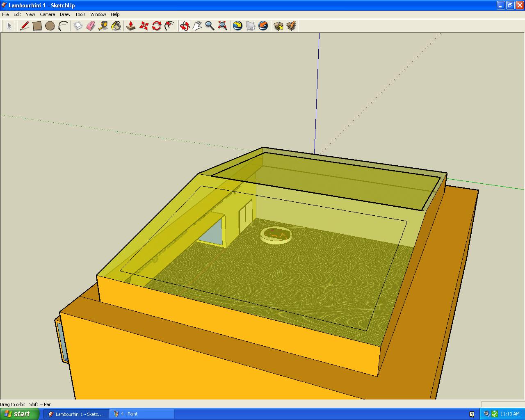Pick the Line pencil tool
The height and width of the screenshot is (420, 525).
(x=25, y=26)
